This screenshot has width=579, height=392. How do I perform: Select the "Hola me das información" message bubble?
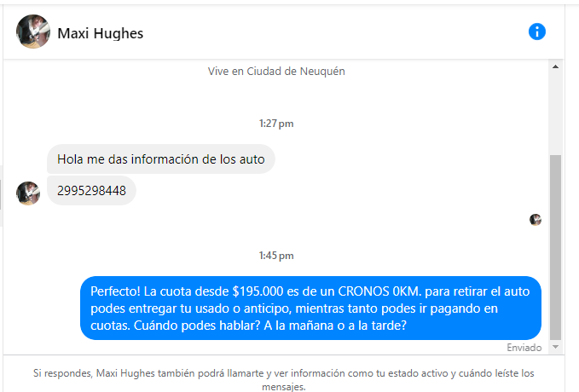160,159
